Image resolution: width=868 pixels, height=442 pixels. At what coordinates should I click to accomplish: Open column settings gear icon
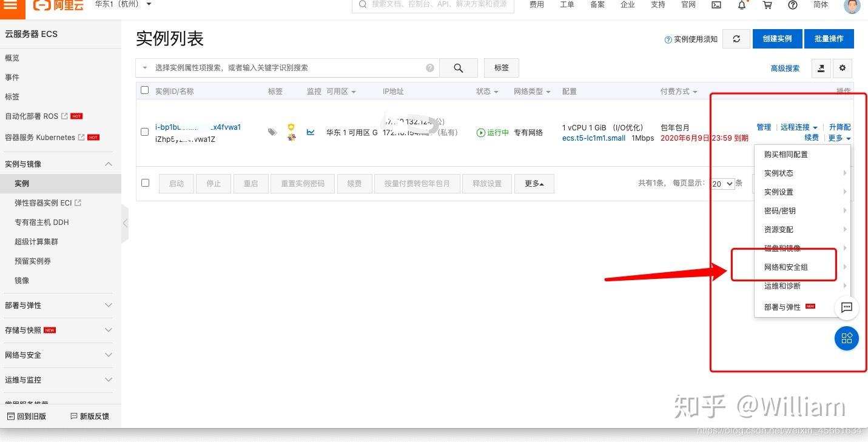[x=843, y=69]
